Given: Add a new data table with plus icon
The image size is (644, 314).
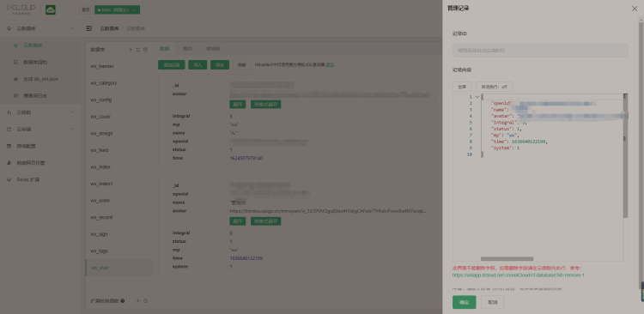Looking at the screenshot, I should [131, 50].
